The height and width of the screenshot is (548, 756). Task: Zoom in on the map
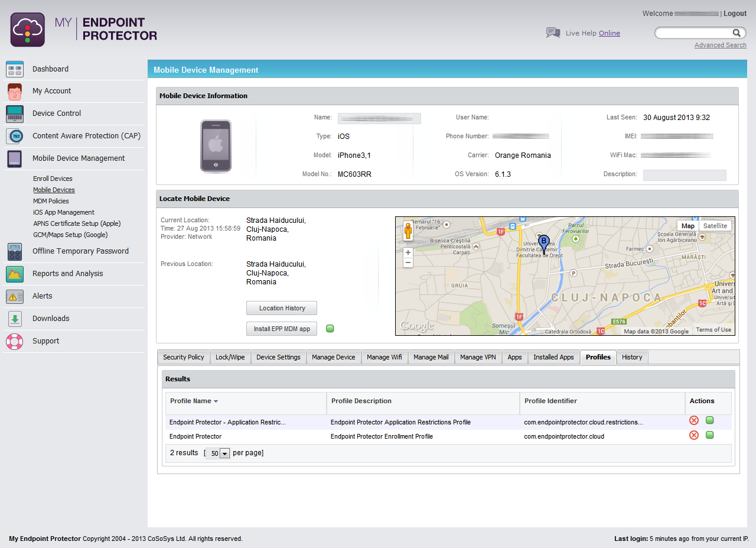408,252
